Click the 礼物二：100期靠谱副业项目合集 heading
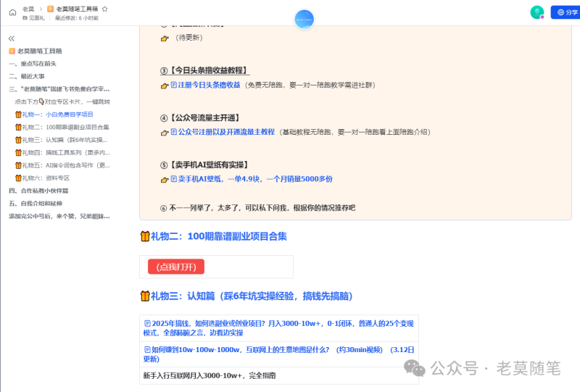Viewport: 580px width, 392px height. [x=219, y=236]
